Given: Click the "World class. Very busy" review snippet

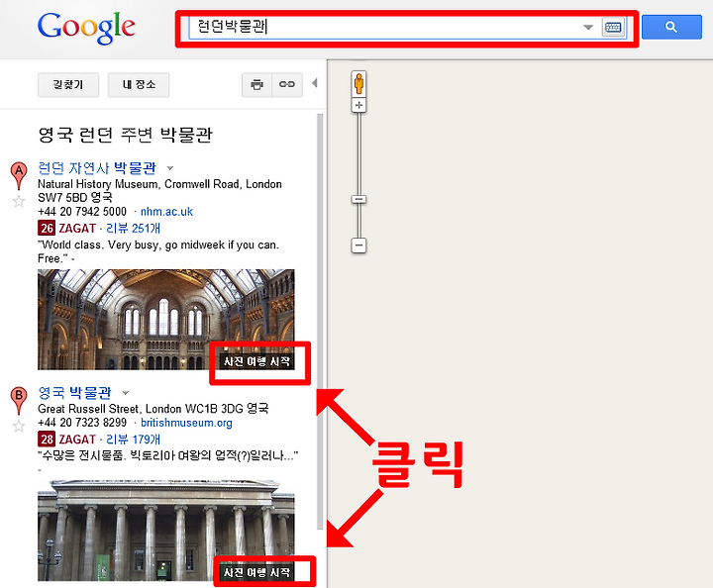Looking at the screenshot, I should click(158, 251).
